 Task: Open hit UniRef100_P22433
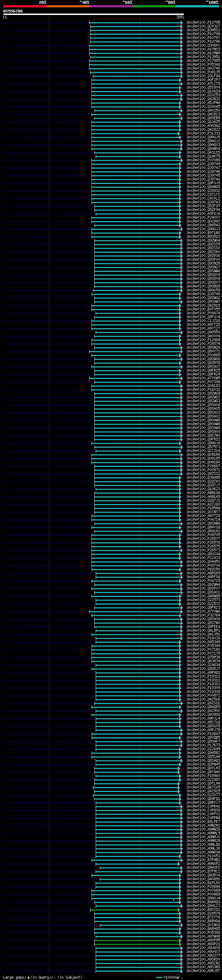point(203,558)
